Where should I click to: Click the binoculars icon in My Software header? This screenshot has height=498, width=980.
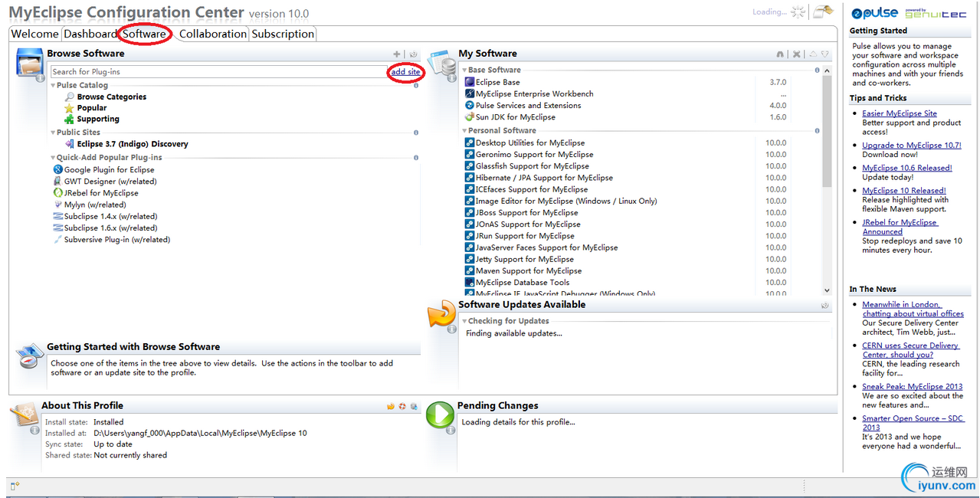[780, 54]
